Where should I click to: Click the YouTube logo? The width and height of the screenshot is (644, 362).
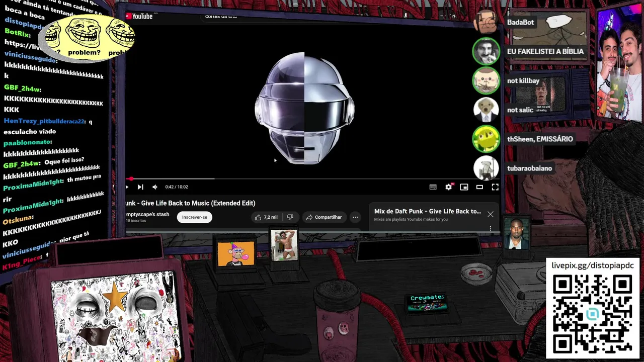pos(139,16)
